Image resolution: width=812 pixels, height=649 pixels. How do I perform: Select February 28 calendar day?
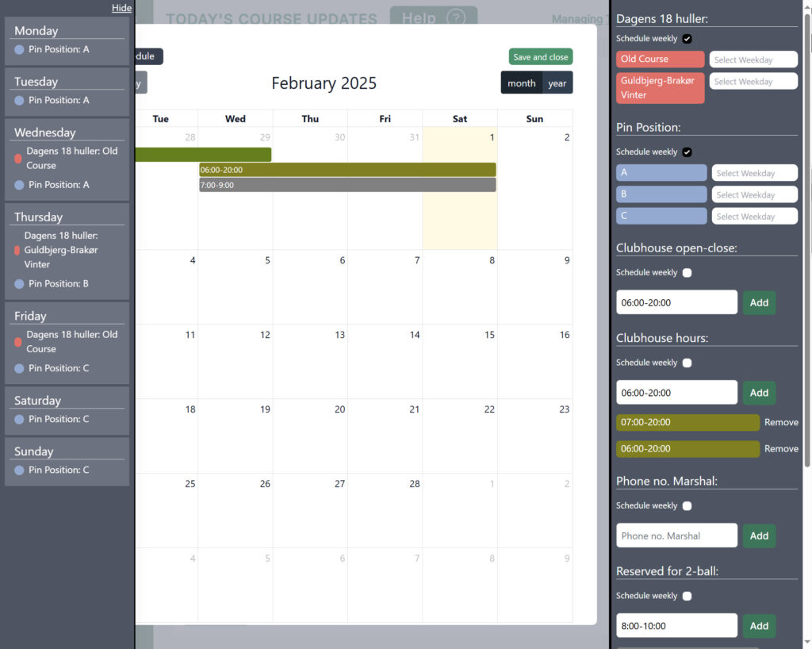point(385,511)
